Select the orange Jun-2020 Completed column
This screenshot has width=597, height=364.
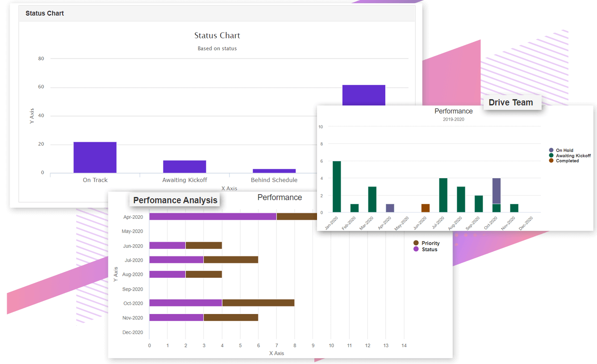(x=426, y=208)
